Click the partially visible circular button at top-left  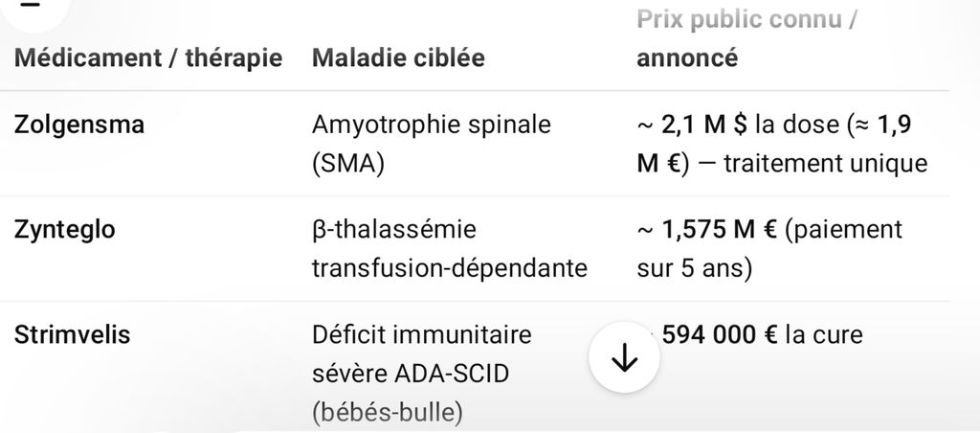33,8
